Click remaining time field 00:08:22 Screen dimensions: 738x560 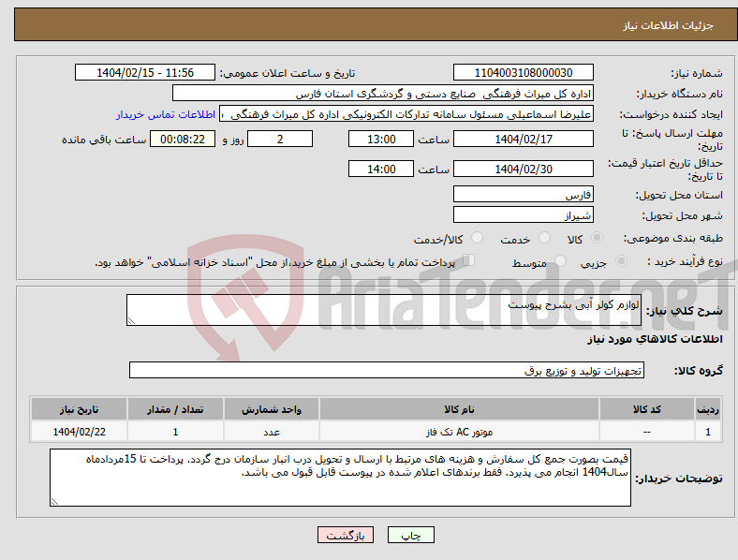point(183,139)
